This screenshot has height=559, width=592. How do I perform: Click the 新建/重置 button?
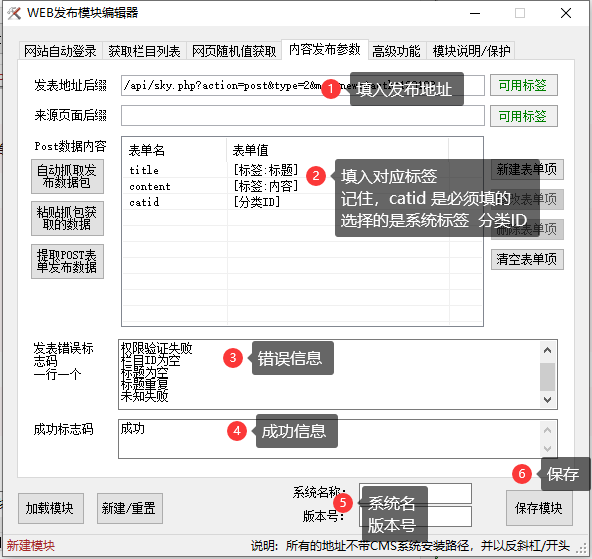pyautogui.click(x=130, y=508)
